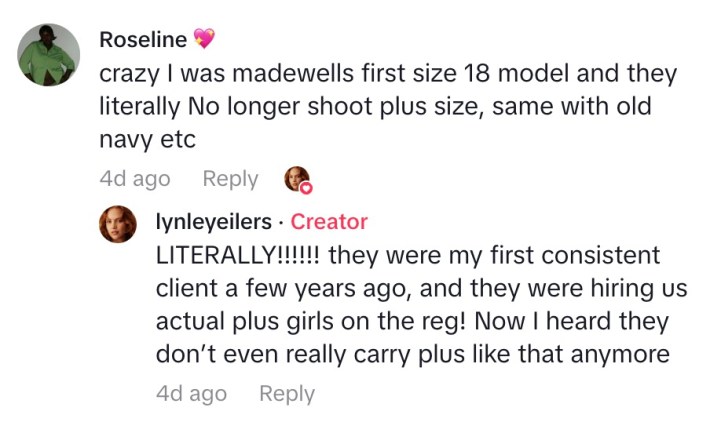Click the "navy etc" line of Roseline's comment

(x=148, y=140)
